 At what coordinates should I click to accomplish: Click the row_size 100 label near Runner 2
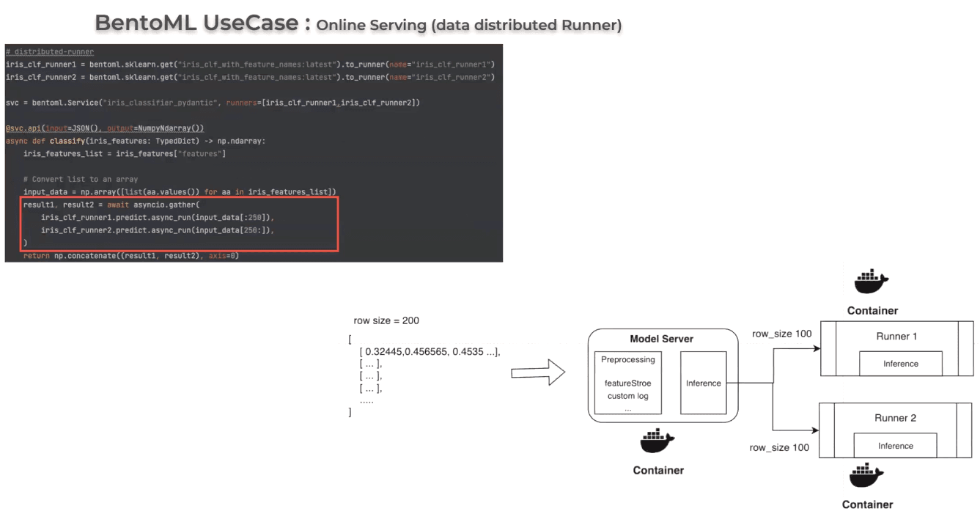[x=780, y=447]
